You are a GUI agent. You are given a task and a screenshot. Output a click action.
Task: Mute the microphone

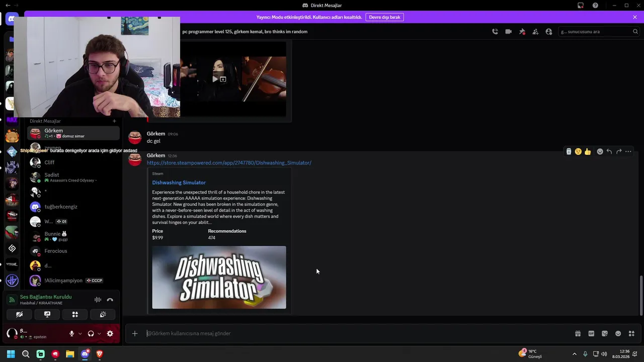[72, 333]
